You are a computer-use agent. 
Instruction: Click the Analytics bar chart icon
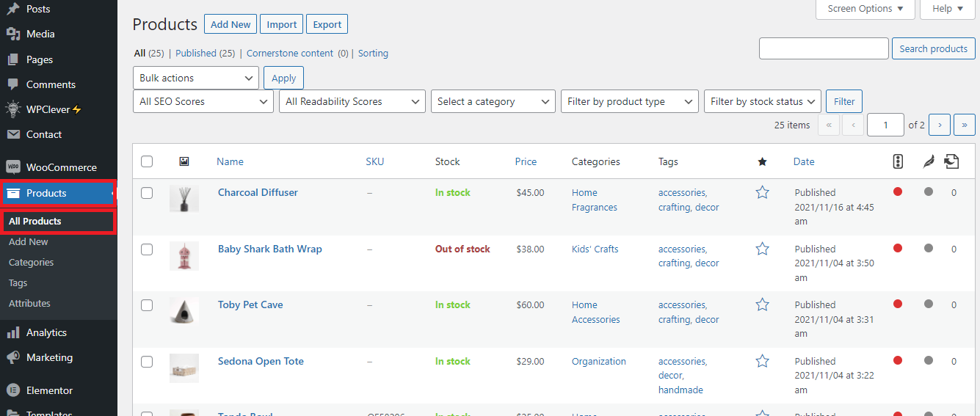point(13,332)
